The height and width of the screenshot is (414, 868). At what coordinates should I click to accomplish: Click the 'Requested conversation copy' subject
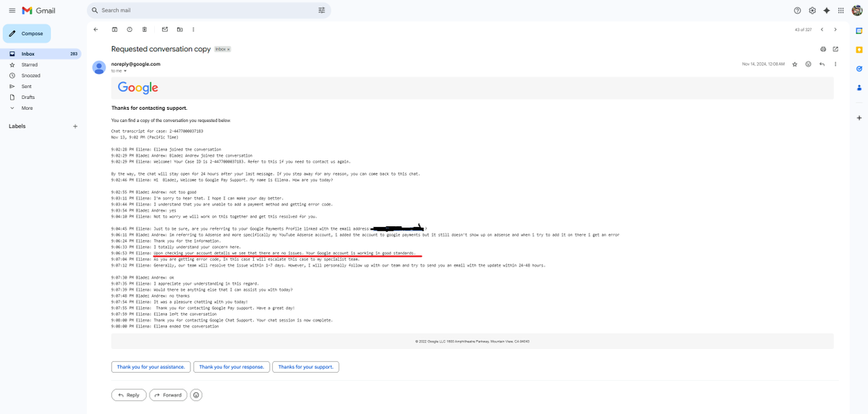[x=161, y=49]
